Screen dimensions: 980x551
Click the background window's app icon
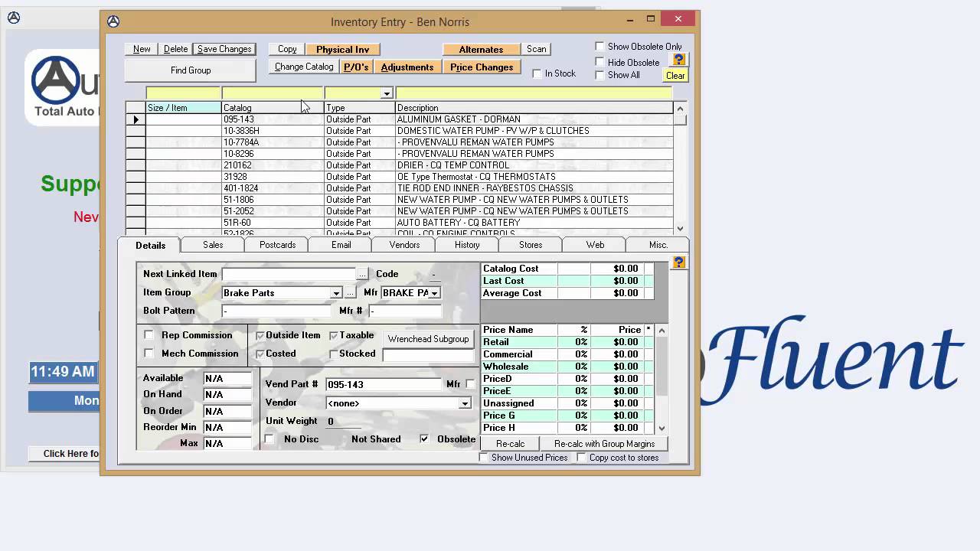coord(14,18)
